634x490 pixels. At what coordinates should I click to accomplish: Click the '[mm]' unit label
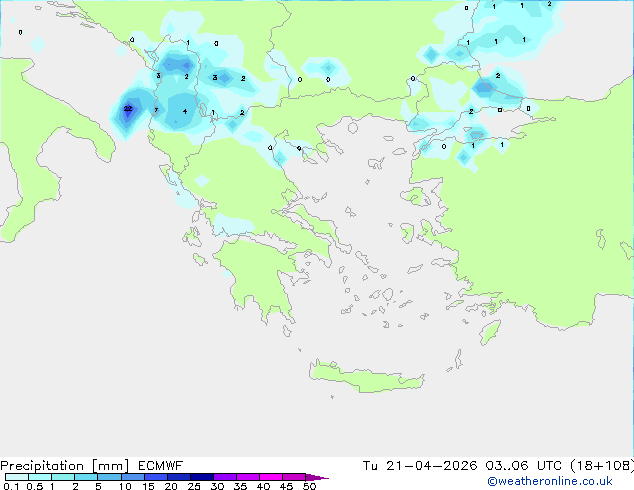tap(111, 466)
